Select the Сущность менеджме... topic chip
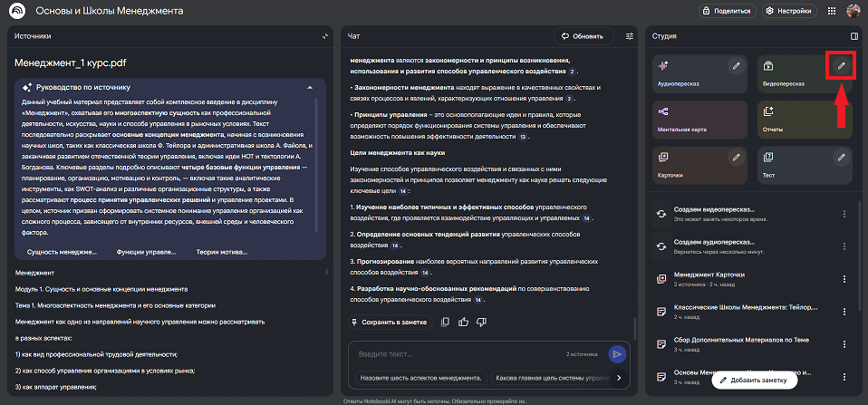The height and width of the screenshot is (405, 868). 62,252
